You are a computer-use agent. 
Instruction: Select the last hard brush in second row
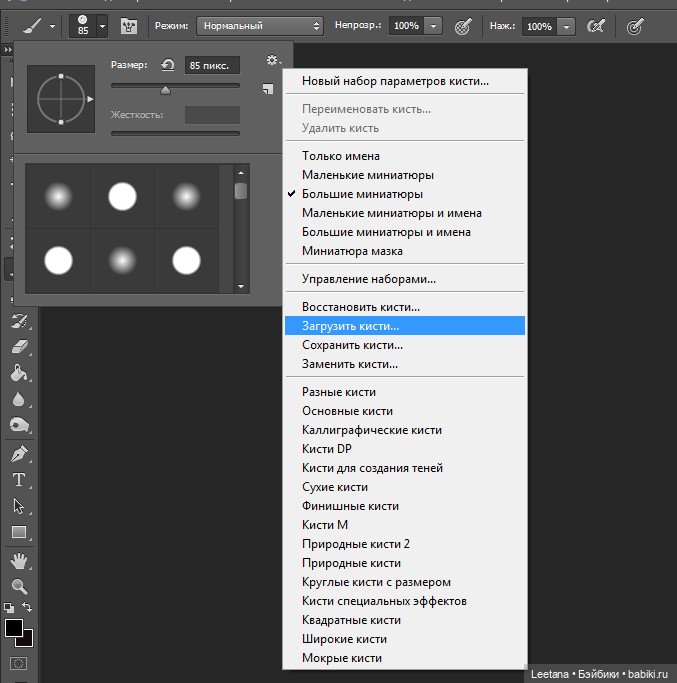click(186, 260)
